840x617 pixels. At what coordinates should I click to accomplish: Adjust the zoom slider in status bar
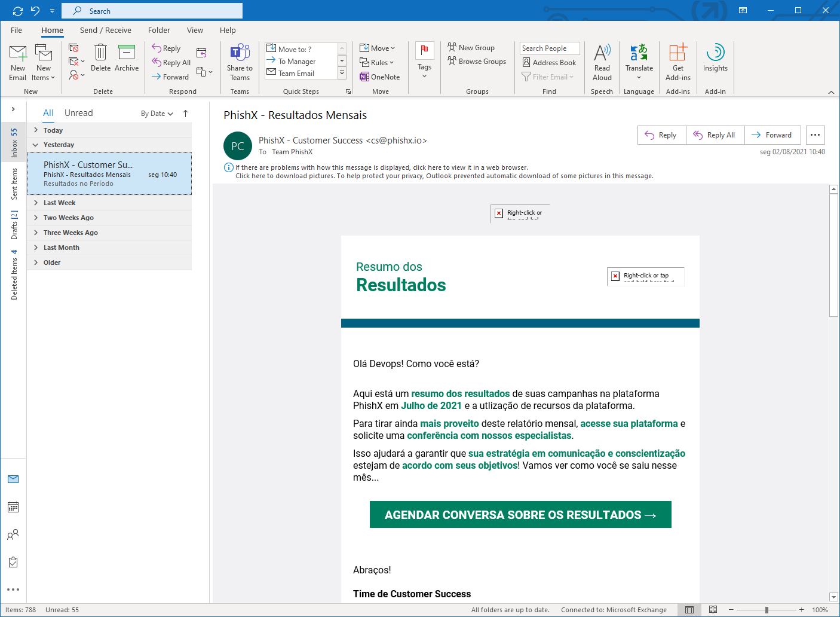pos(767,610)
